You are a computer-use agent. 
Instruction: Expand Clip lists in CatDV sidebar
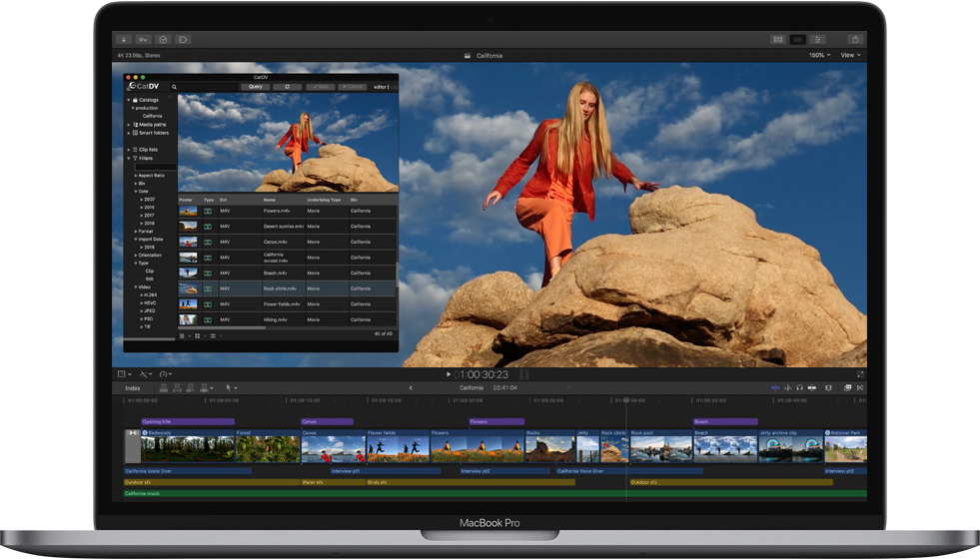pyautogui.click(x=129, y=150)
